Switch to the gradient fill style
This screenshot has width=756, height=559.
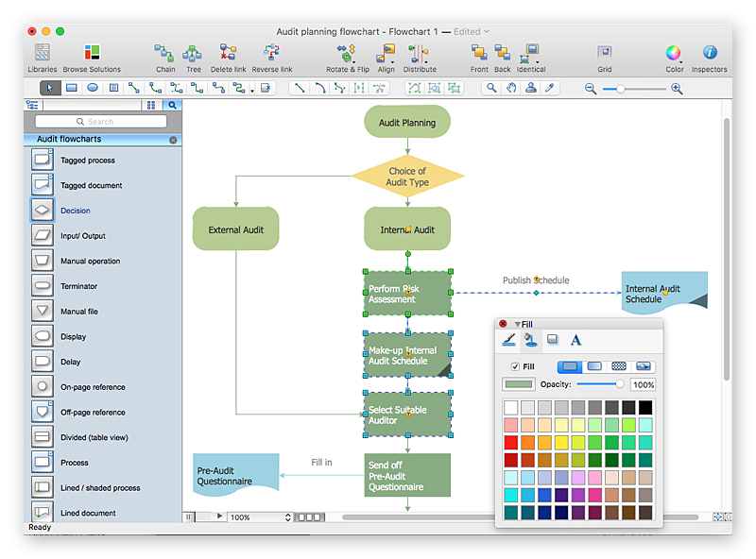pos(595,366)
